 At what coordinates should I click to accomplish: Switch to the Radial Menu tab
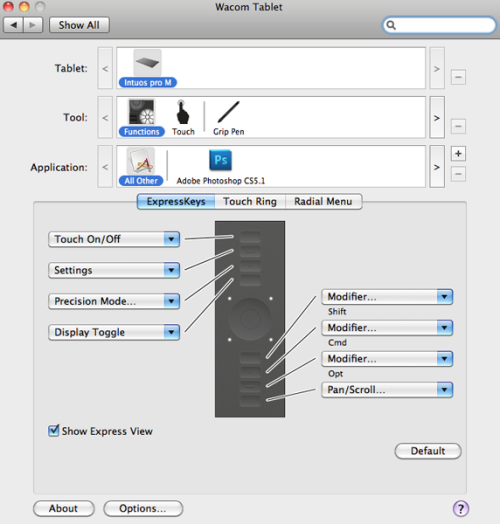pyautogui.click(x=324, y=202)
